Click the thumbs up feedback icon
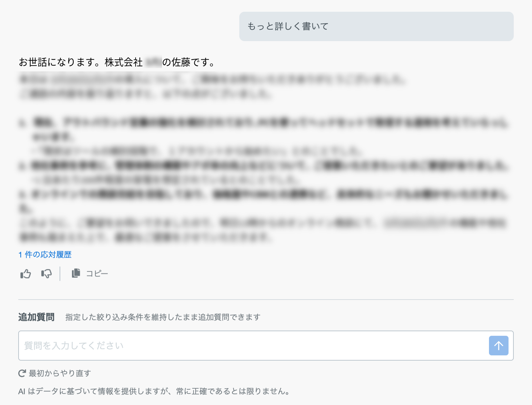 click(26, 273)
